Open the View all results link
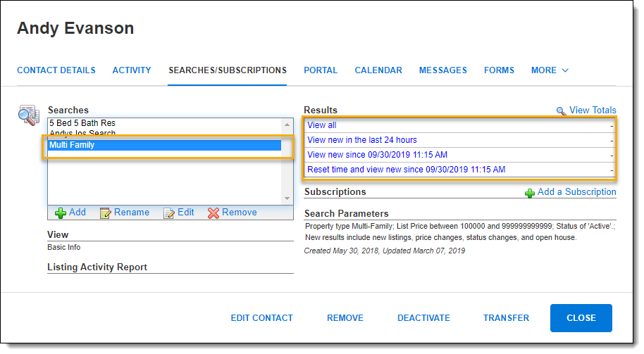This screenshot has height=354, width=644. coord(322,125)
